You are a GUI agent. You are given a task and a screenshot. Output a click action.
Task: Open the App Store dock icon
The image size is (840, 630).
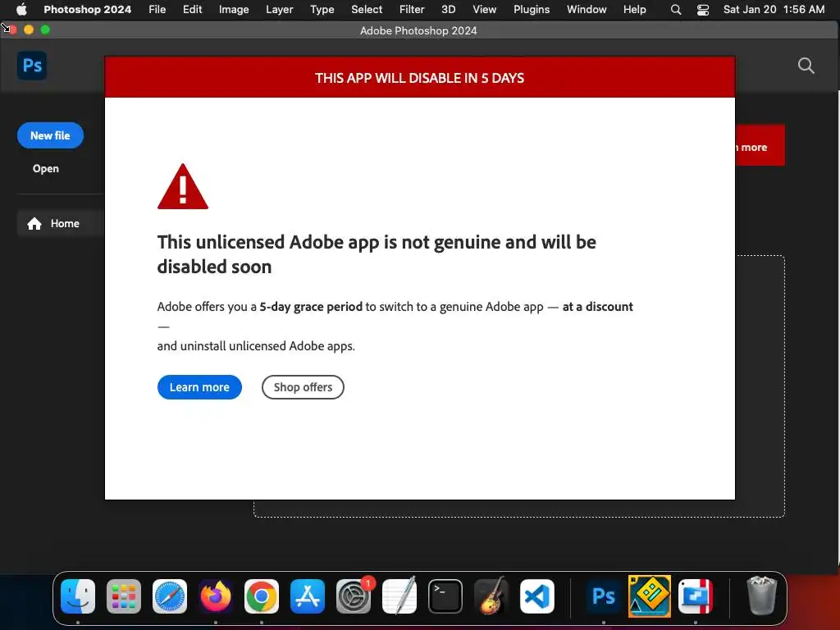point(308,596)
